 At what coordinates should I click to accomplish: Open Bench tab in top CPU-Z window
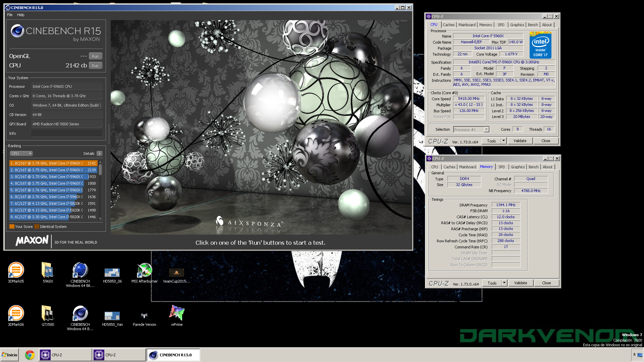tap(533, 25)
